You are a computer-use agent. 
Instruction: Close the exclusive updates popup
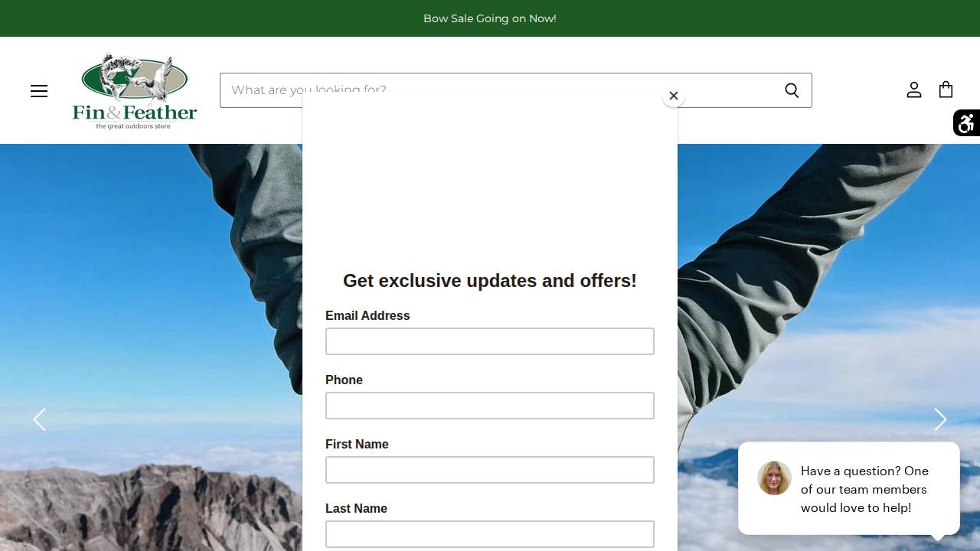[x=673, y=96]
